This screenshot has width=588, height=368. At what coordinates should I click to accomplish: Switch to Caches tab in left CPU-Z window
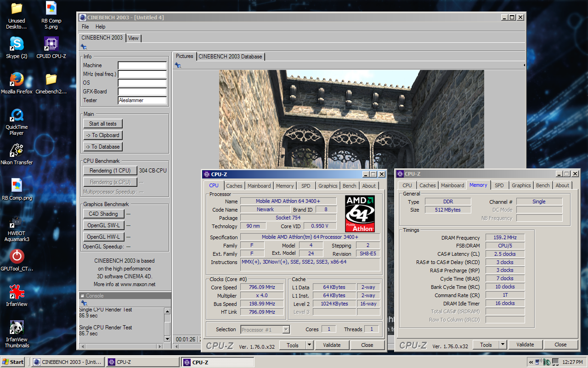234,186
